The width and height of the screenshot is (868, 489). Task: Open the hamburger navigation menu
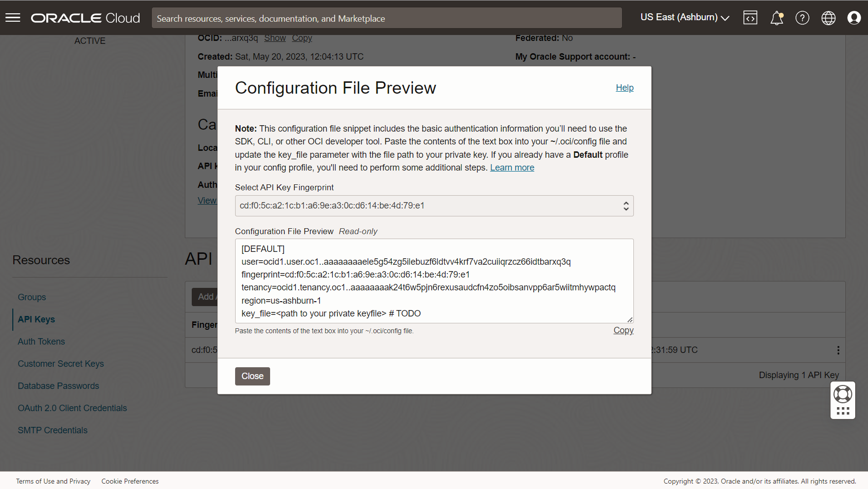click(13, 18)
